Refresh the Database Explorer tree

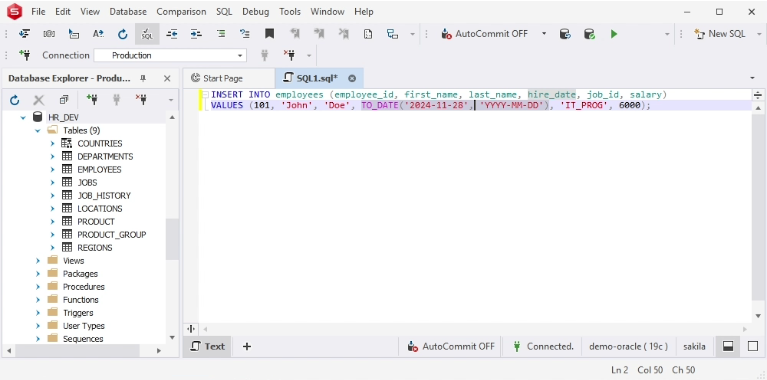pos(15,100)
